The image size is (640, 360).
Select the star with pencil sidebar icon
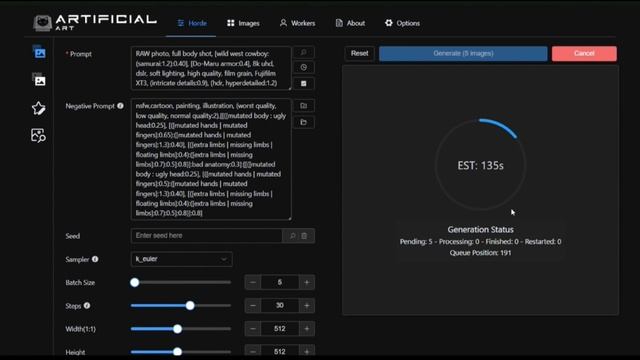[38, 108]
